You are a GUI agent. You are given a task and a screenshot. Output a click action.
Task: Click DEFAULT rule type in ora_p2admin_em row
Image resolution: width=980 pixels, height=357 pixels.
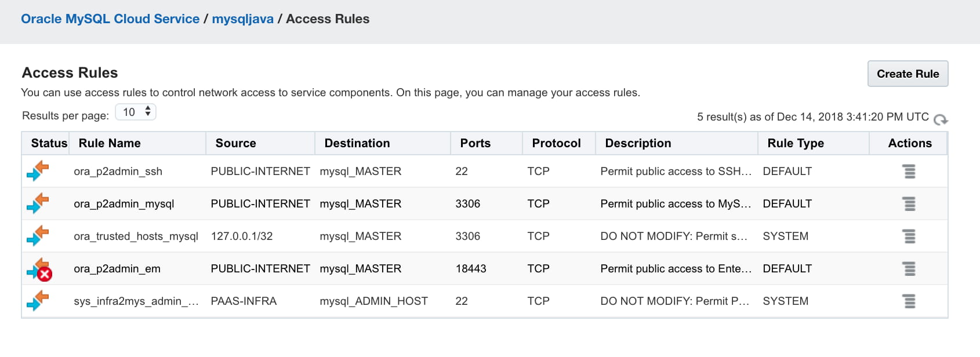coord(787,269)
